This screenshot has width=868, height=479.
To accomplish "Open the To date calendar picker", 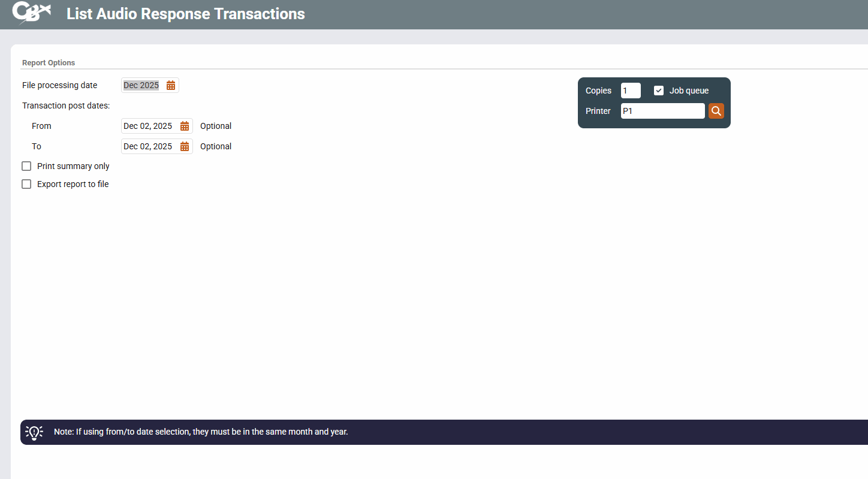I will pyautogui.click(x=185, y=146).
